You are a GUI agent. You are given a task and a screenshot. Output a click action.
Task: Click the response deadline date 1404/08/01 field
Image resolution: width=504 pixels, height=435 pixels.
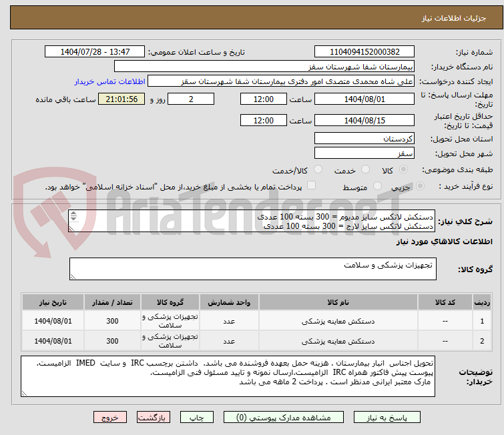tap(364, 99)
